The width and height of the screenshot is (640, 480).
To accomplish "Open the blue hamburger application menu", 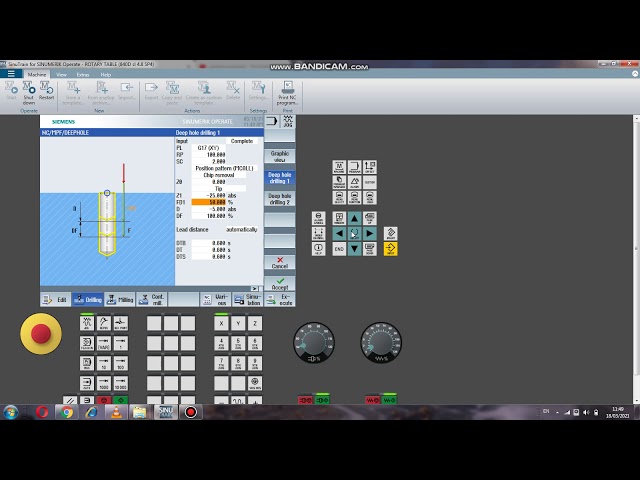I will tap(11, 74).
